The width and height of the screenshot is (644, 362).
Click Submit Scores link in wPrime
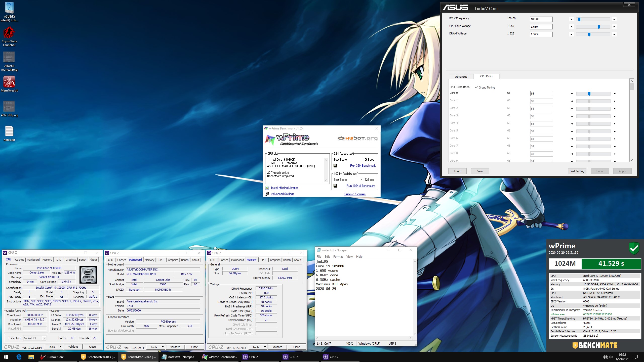(x=355, y=194)
